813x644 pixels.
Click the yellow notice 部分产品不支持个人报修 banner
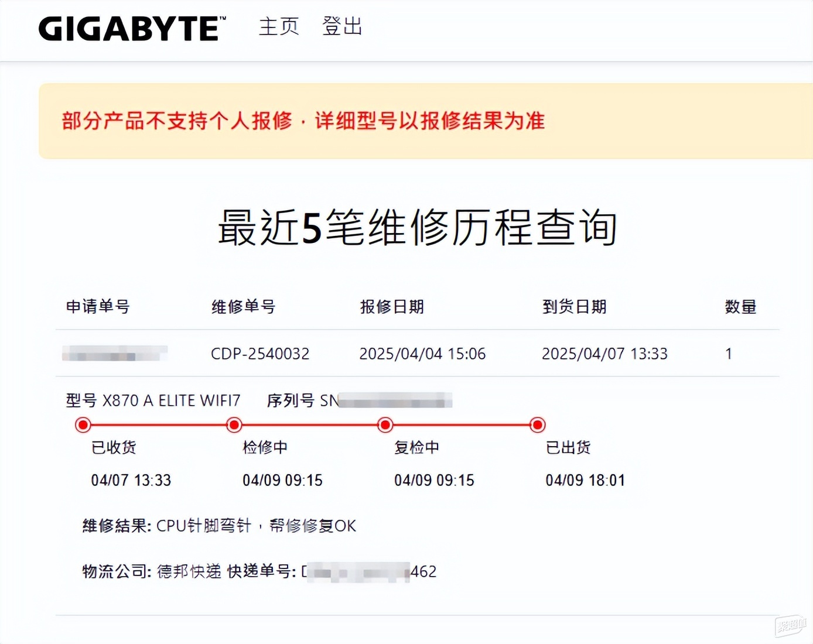(426, 121)
